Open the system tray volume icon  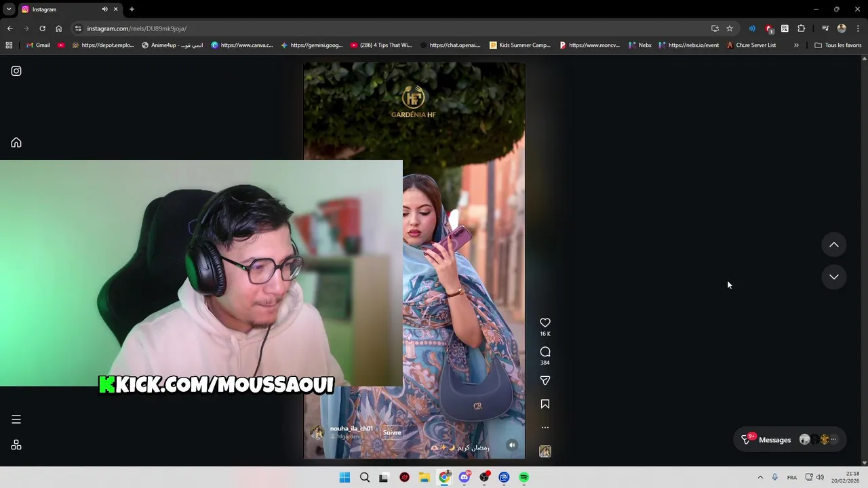820,477
